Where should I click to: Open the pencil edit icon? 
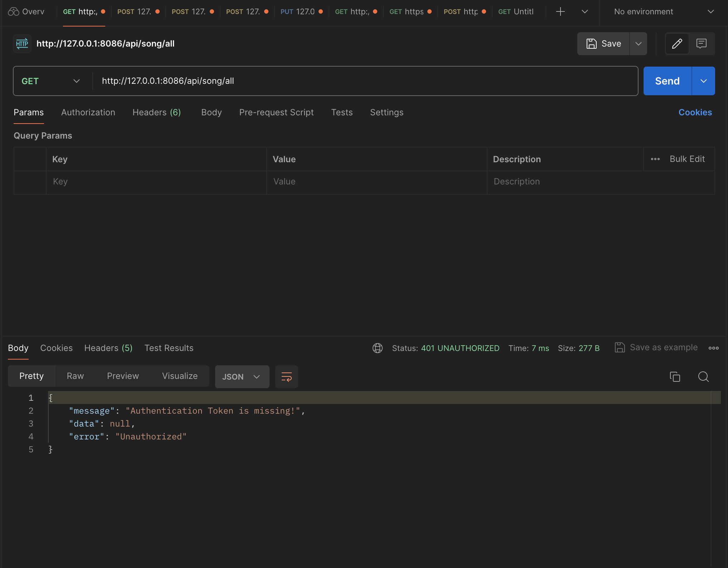pos(677,44)
